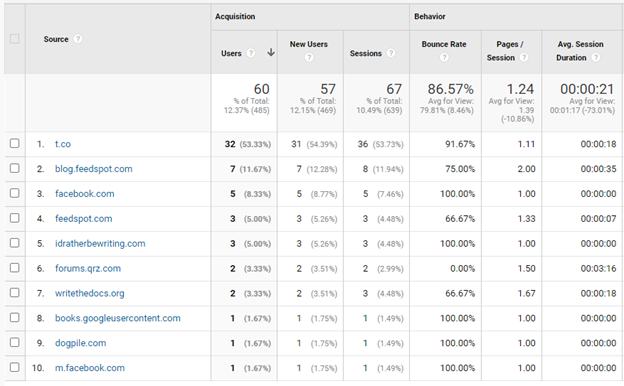Click the sort arrow in Users column

pyautogui.click(x=271, y=53)
